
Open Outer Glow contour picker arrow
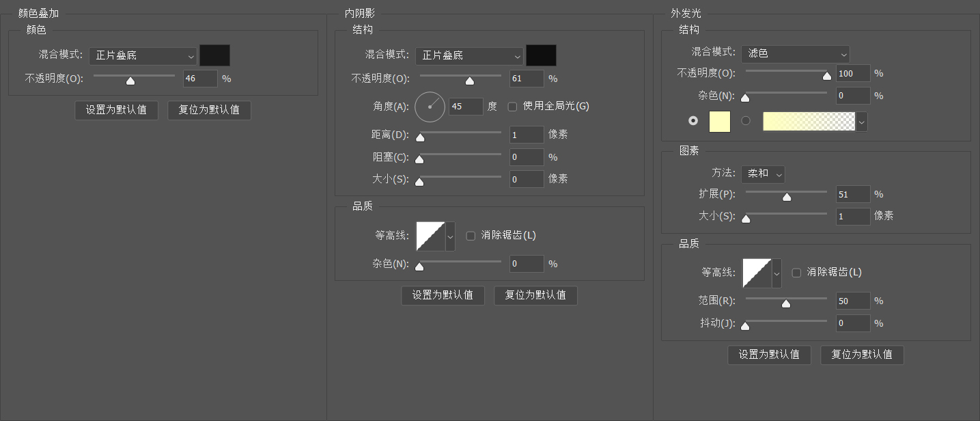point(776,273)
